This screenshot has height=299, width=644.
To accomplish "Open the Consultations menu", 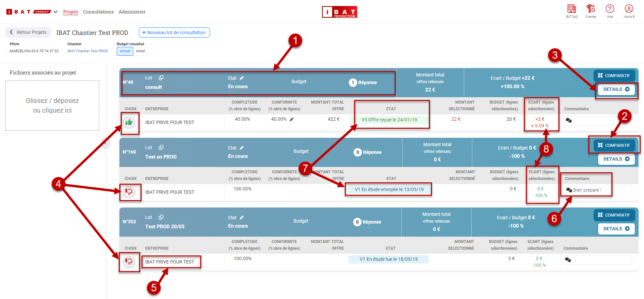I will [x=98, y=12].
